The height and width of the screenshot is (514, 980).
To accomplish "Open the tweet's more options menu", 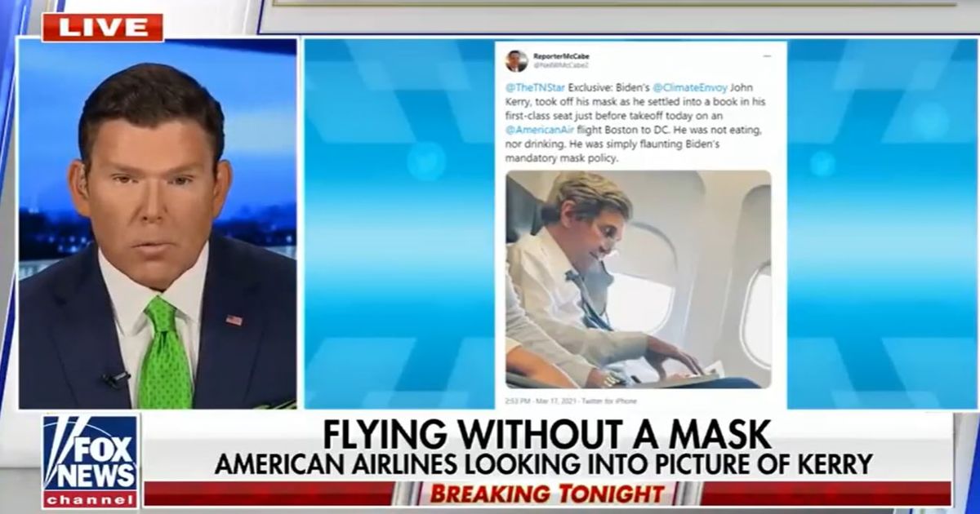I will point(767,56).
